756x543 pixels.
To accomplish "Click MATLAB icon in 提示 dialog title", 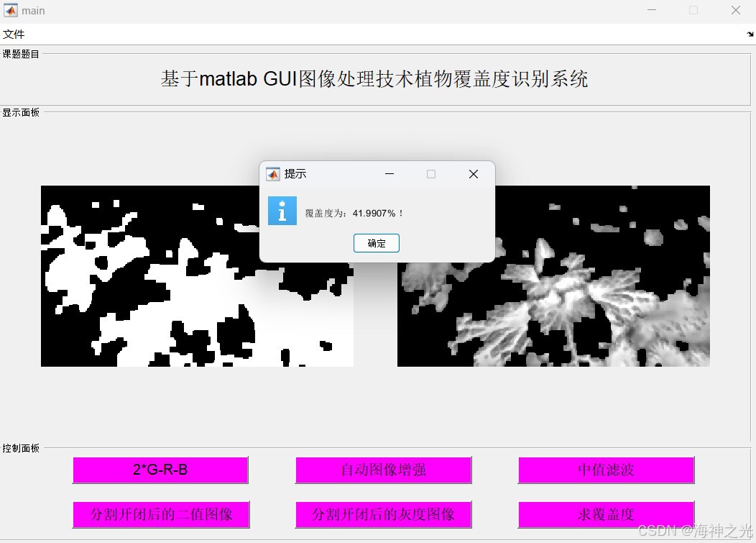I will (x=273, y=174).
